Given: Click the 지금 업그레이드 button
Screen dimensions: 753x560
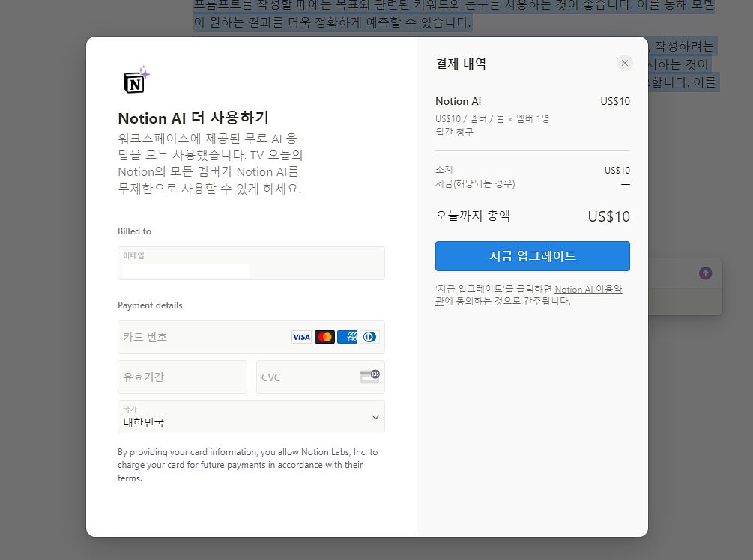Looking at the screenshot, I should click(533, 256).
